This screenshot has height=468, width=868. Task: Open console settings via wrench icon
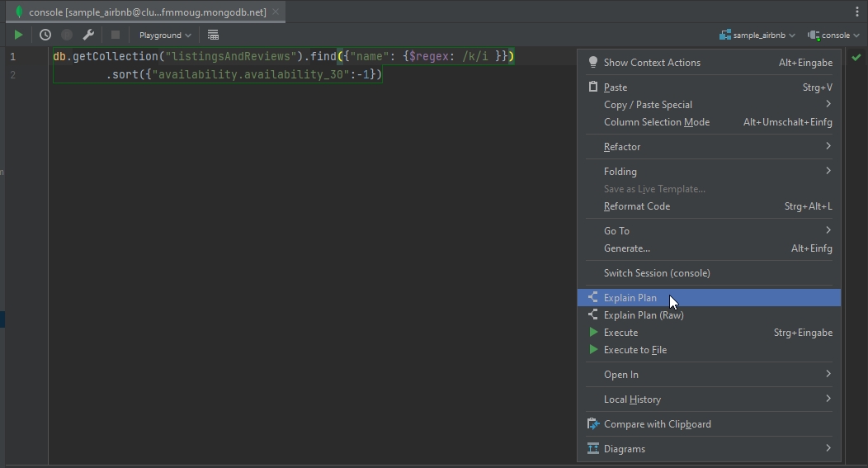click(x=88, y=35)
